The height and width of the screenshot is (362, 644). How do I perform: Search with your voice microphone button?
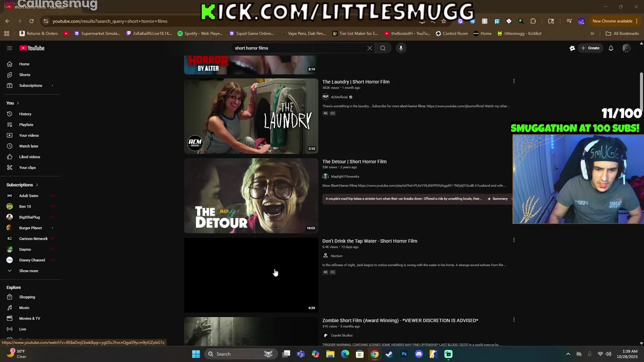[401, 48]
